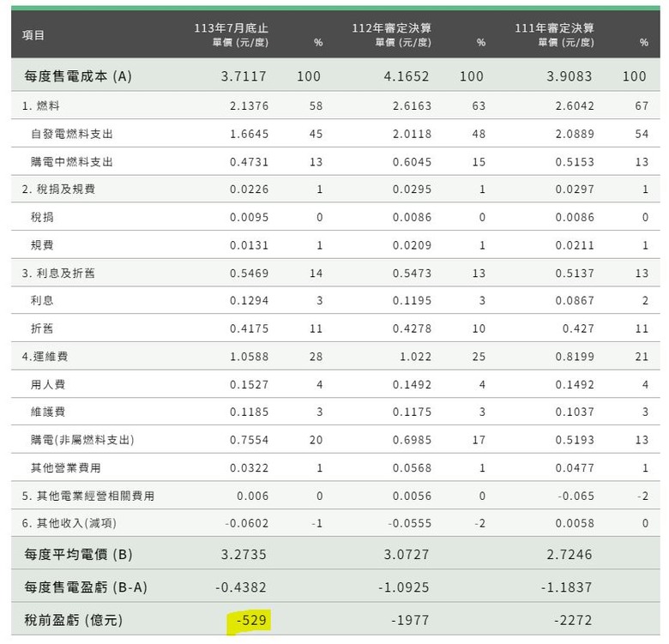Select the pre-tax loss value -2272
The height and width of the screenshot is (644, 669).
[x=573, y=620]
